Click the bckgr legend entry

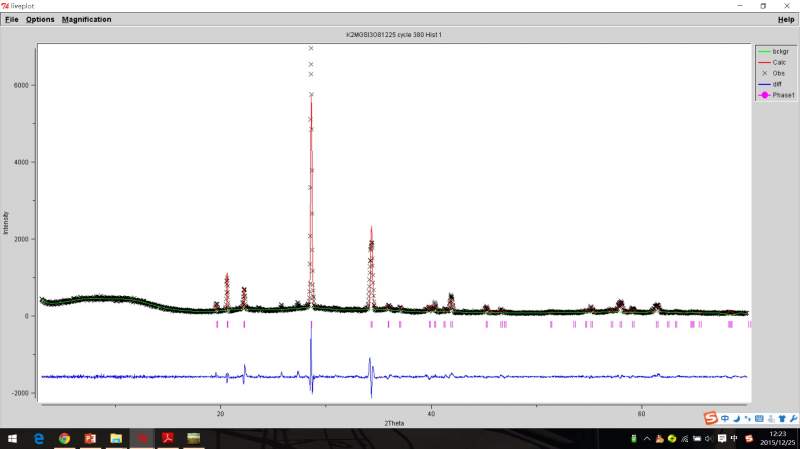[x=774, y=52]
